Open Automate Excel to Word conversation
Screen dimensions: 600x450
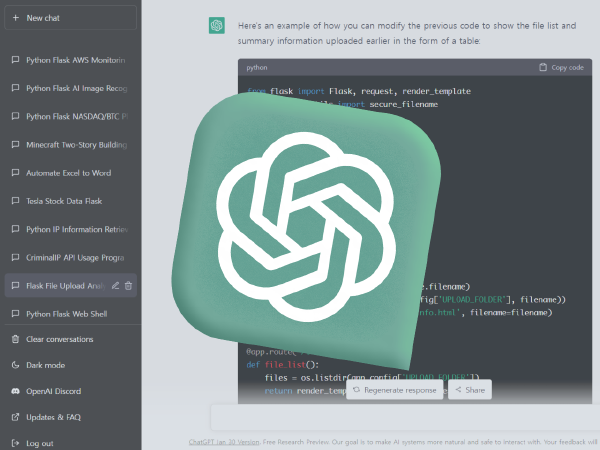[x=70, y=173]
